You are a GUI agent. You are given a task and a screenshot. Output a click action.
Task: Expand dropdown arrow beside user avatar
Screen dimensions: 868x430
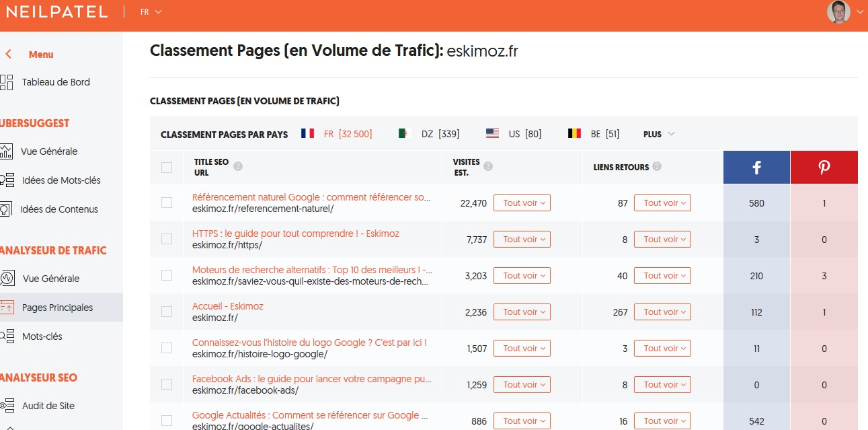(x=860, y=12)
